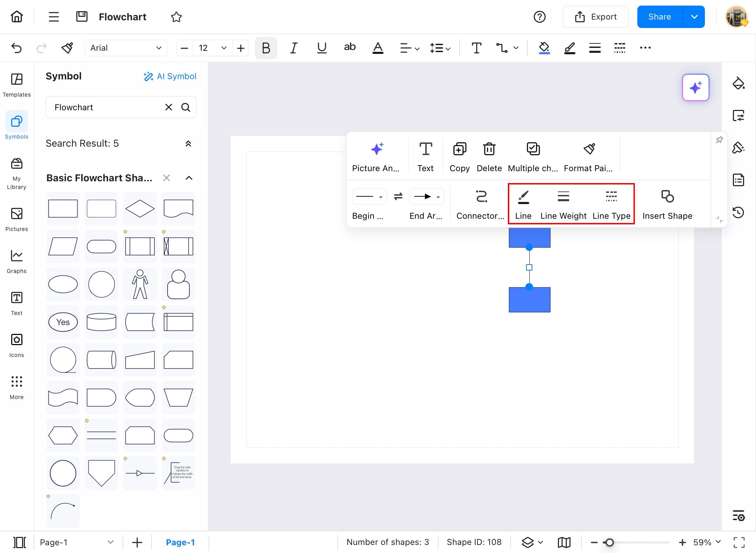756x553 pixels.
Task: Open the Arial font dropdown
Action: (x=126, y=48)
